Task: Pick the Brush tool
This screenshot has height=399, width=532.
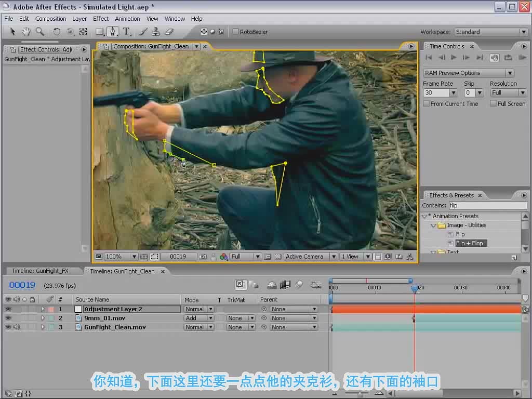Action: point(143,32)
